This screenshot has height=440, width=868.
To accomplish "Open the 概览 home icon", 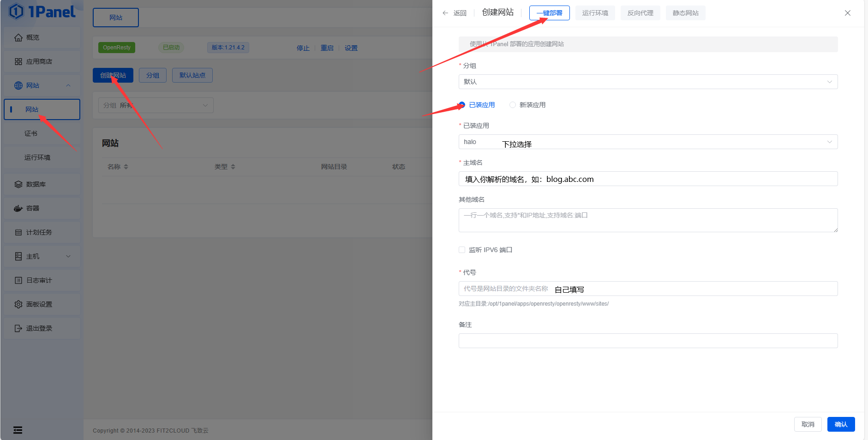I will (18, 37).
